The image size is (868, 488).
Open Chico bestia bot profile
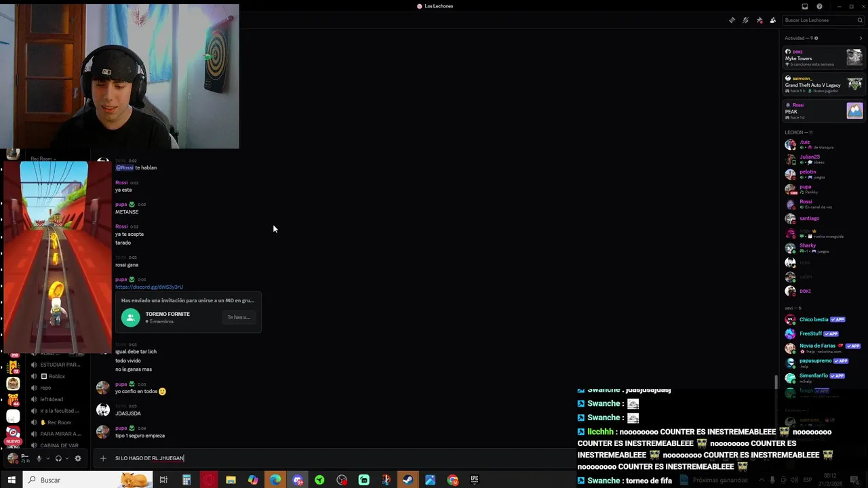click(823, 319)
